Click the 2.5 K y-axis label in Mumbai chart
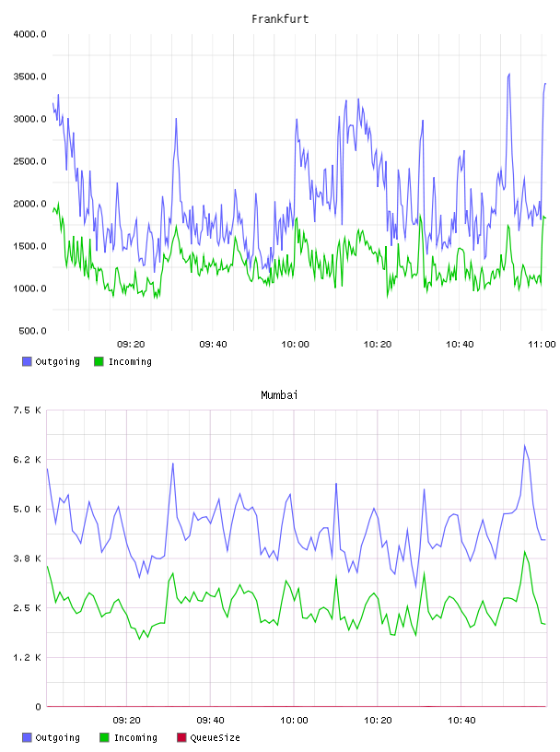The image size is (560, 752). coord(27,607)
